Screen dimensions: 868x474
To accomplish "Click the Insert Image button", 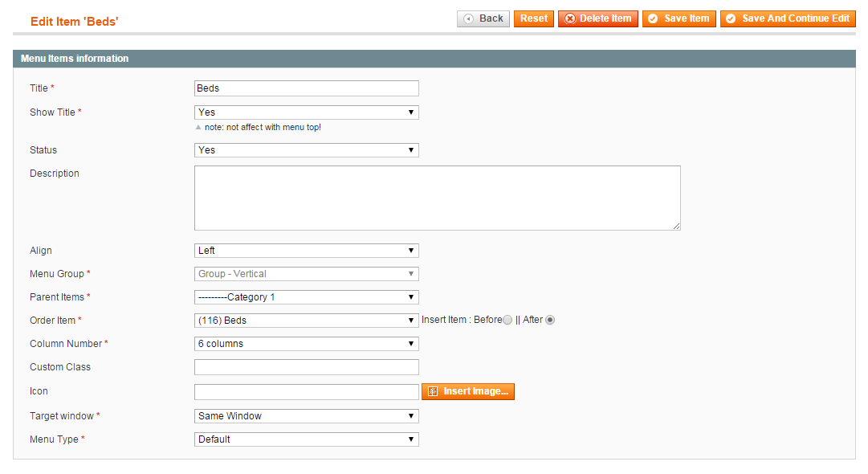I will pyautogui.click(x=468, y=392).
